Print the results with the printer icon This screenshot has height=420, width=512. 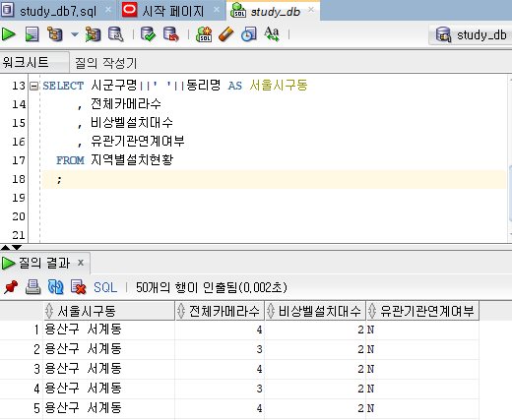pyautogui.click(x=33, y=287)
